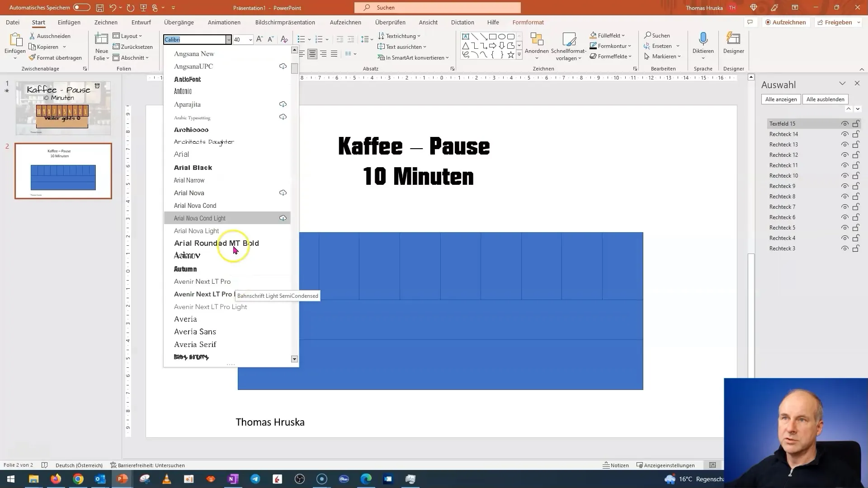Select the Zeichnen (Draw) toolbar section

pos(106,22)
